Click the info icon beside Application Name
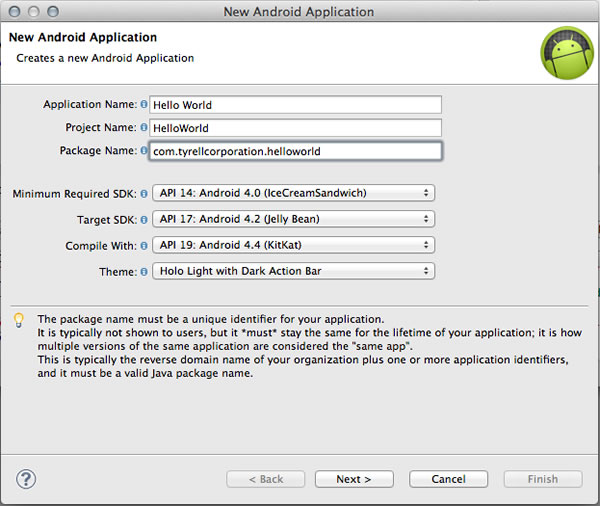 pyautogui.click(x=144, y=104)
